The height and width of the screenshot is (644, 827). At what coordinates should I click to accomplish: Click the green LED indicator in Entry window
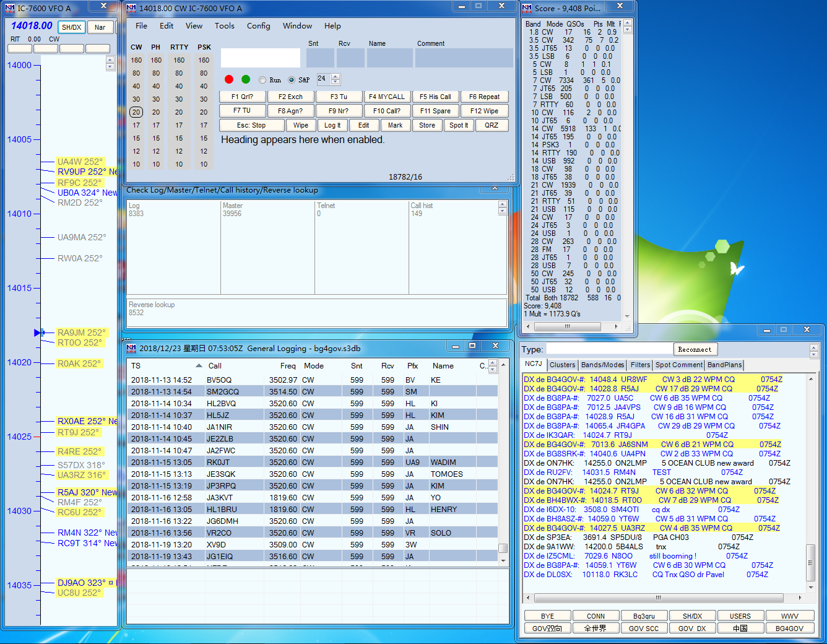click(x=246, y=79)
